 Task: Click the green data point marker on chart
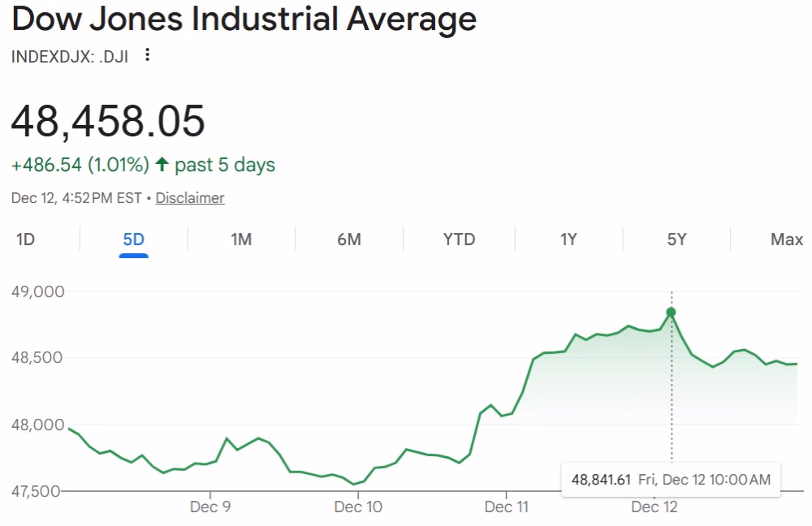point(671,313)
